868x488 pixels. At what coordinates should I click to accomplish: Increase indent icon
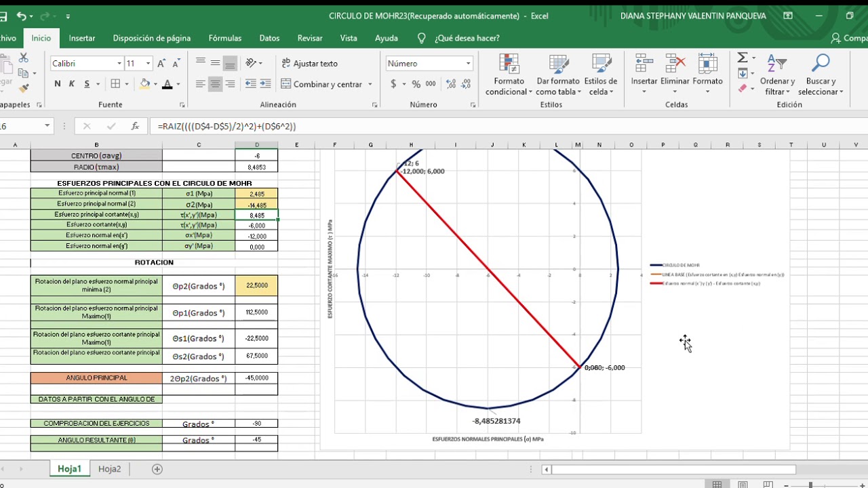(266, 84)
